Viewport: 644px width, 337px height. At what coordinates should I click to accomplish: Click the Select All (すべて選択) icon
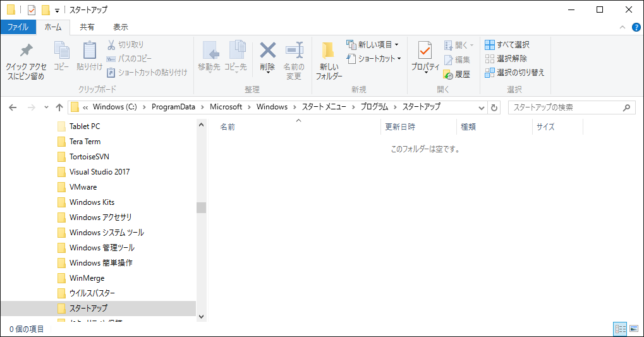click(x=490, y=45)
